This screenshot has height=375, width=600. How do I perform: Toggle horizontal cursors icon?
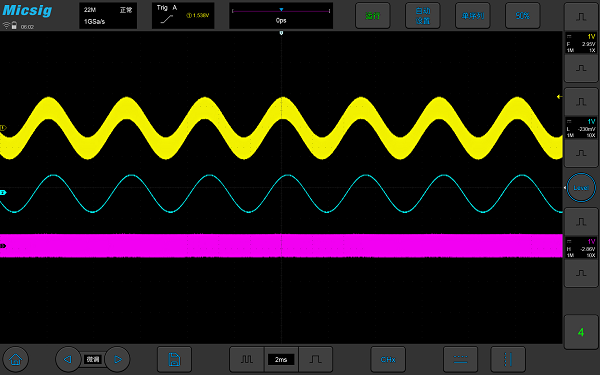[460, 359]
